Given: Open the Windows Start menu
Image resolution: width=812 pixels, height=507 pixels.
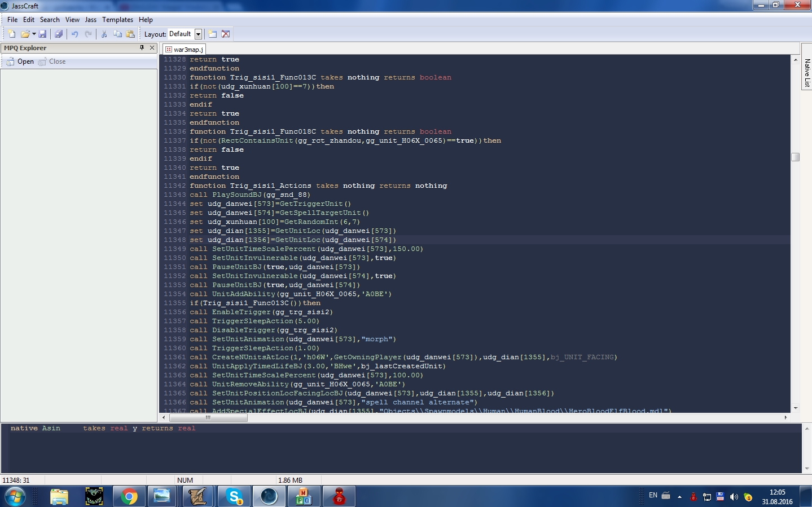Looking at the screenshot, I should [x=15, y=497].
